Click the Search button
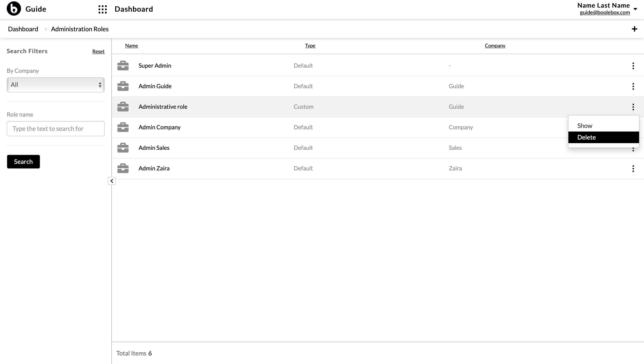The width and height of the screenshot is (644, 364). pos(23,161)
